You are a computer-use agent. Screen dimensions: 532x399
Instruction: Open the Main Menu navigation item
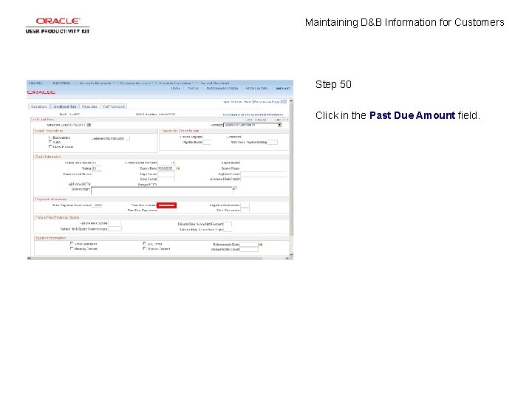[x=62, y=83]
